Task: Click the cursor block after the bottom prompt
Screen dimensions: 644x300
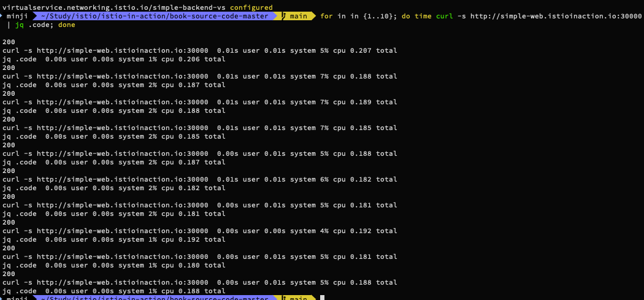Action: pyautogui.click(x=323, y=297)
